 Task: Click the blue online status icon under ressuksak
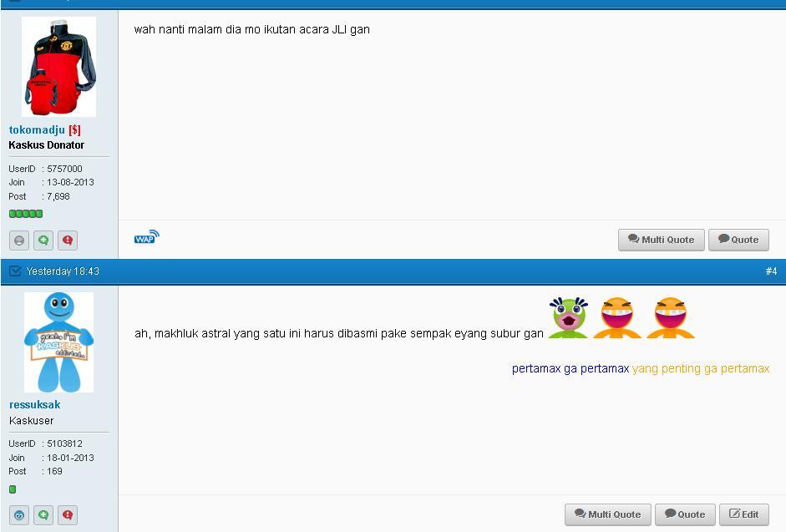pos(19,515)
